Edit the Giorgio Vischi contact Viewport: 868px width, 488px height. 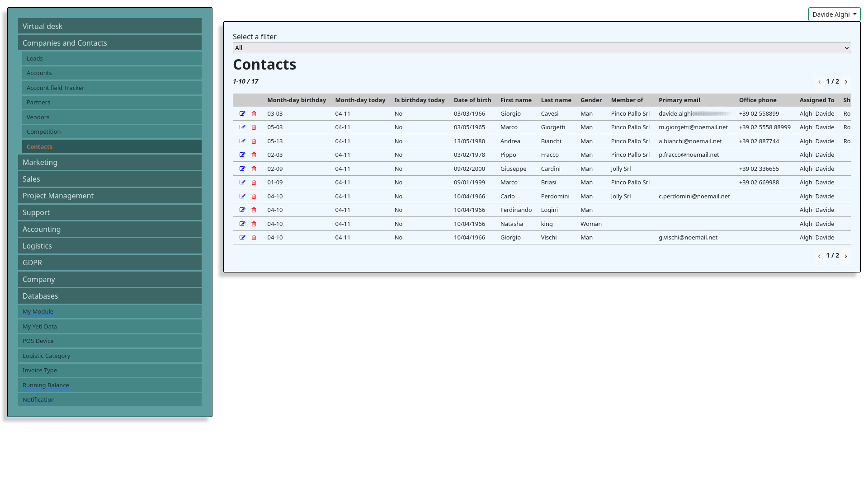point(242,237)
